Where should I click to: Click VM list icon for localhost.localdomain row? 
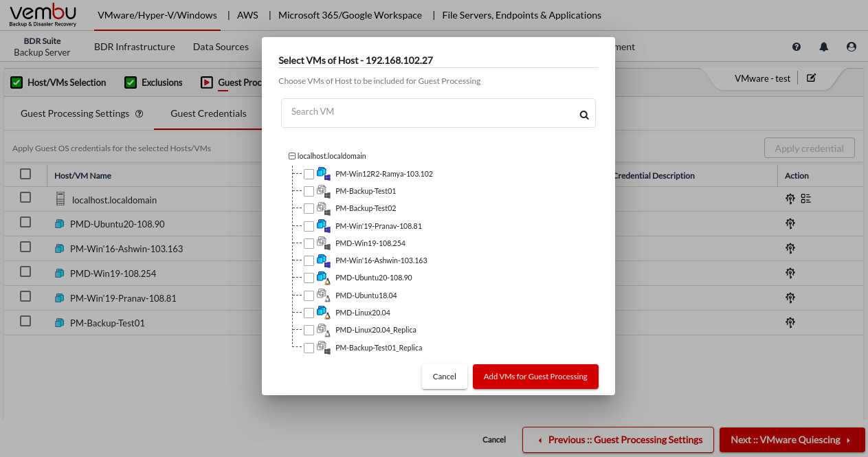[x=806, y=199]
